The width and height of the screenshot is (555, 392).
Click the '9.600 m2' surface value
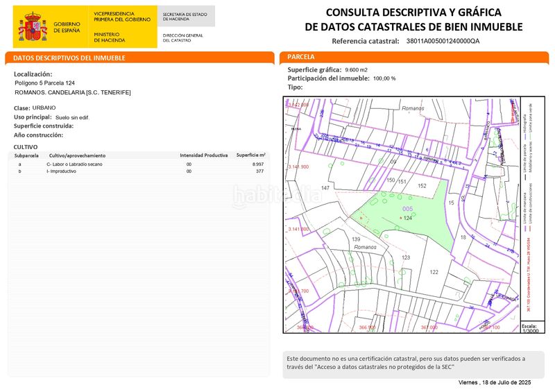[356, 70]
